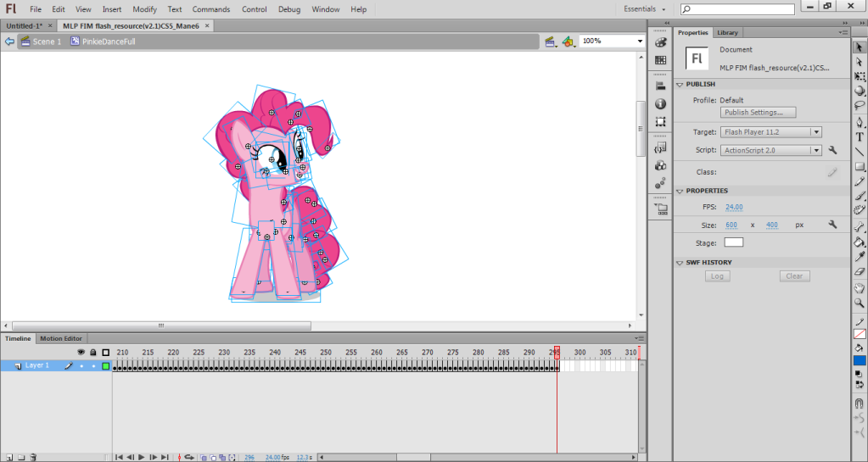The width and height of the screenshot is (868, 462).
Task: Select the Rectangle tool
Action: [x=860, y=166]
